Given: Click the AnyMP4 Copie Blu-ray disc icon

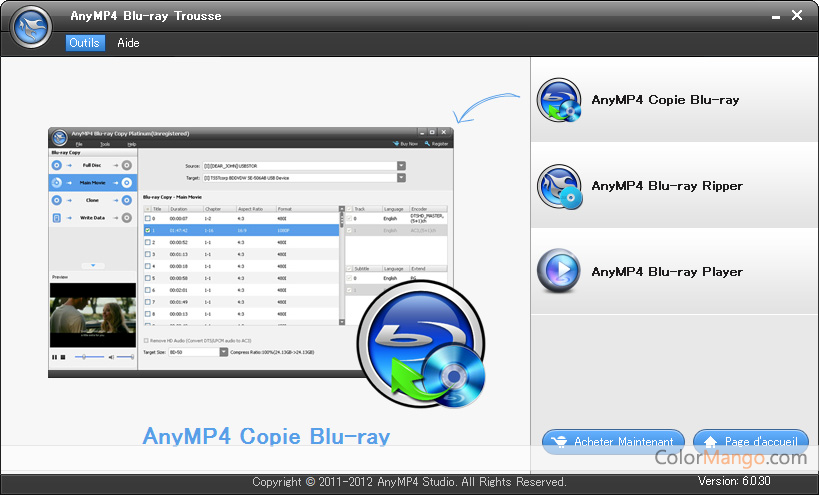Looking at the screenshot, I should pyautogui.click(x=559, y=100).
